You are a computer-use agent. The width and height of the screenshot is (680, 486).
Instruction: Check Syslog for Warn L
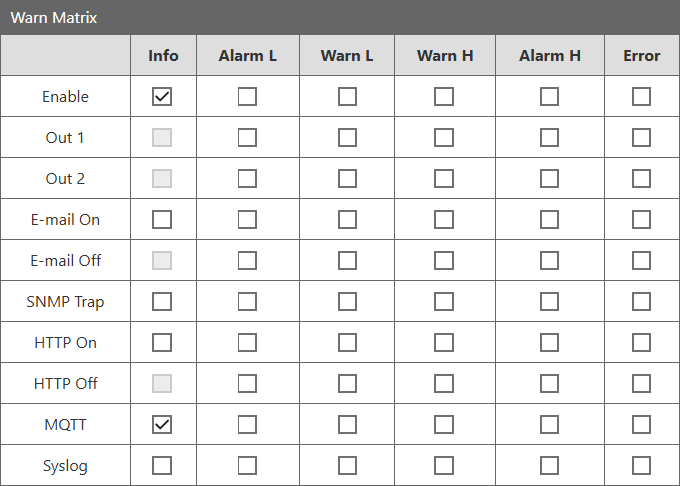tap(347, 466)
